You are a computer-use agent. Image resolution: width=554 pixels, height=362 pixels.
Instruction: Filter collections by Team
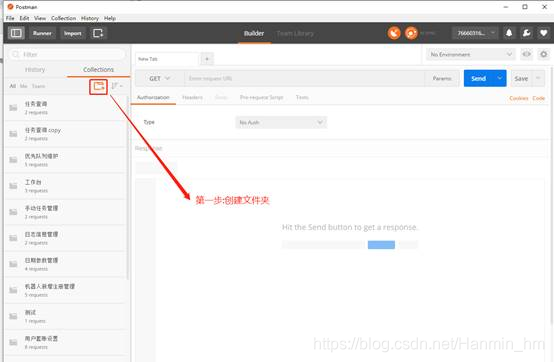(38, 86)
